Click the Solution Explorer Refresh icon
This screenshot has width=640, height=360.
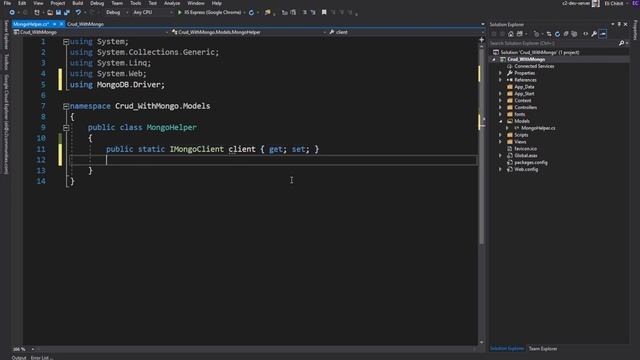click(x=557, y=34)
